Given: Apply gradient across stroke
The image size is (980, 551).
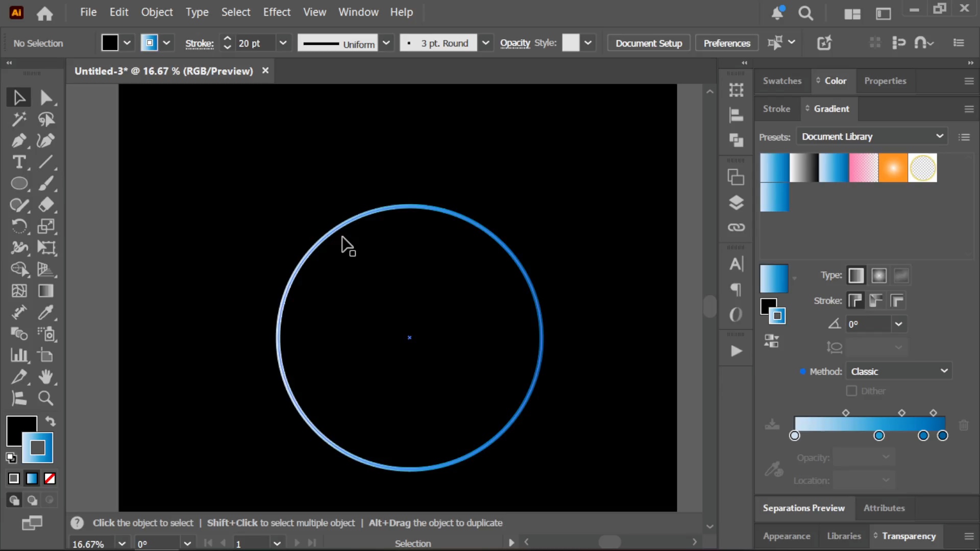Looking at the screenshot, I should click(897, 300).
